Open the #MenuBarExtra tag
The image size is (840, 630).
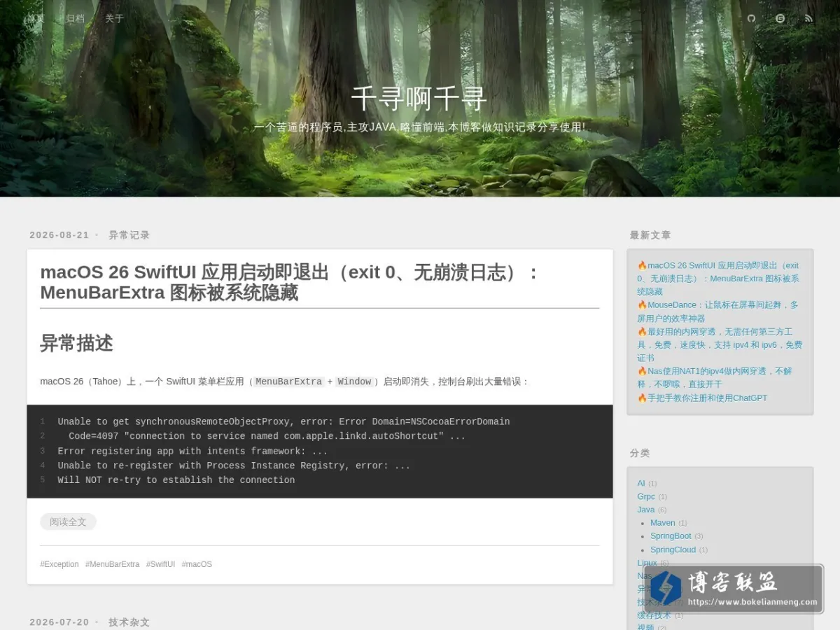pyautogui.click(x=112, y=564)
